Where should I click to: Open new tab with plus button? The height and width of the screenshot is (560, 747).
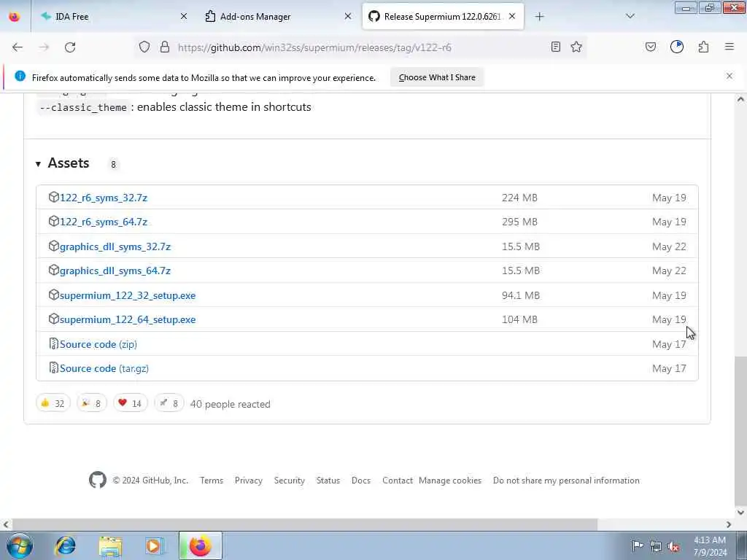(x=539, y=17)
